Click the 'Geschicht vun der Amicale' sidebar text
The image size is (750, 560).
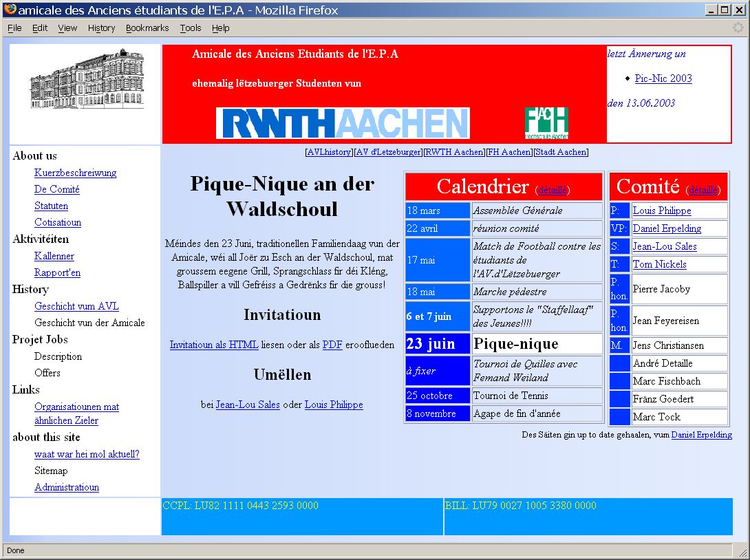[89, 323]
